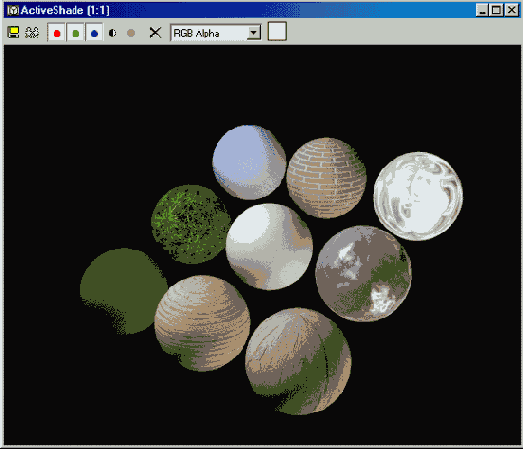
Task: Click the empty color swatch box
Action: (x=277, y=31)
